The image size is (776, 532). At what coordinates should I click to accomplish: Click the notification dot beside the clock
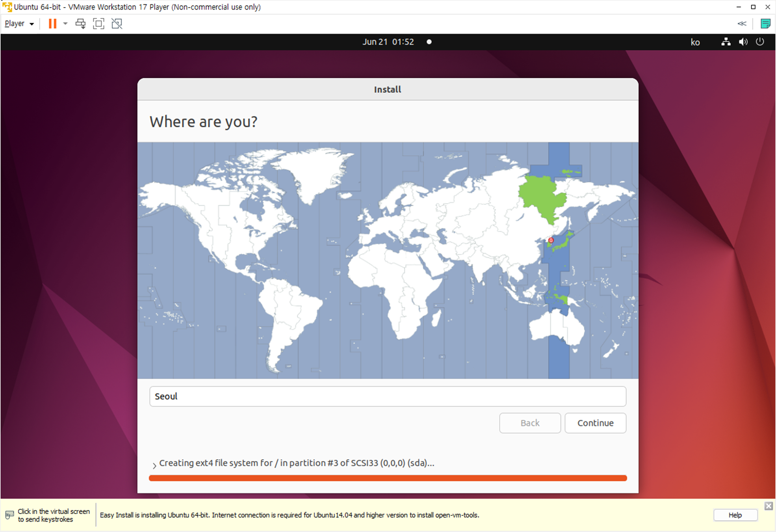pyautogui.click(x=429, y=42)
